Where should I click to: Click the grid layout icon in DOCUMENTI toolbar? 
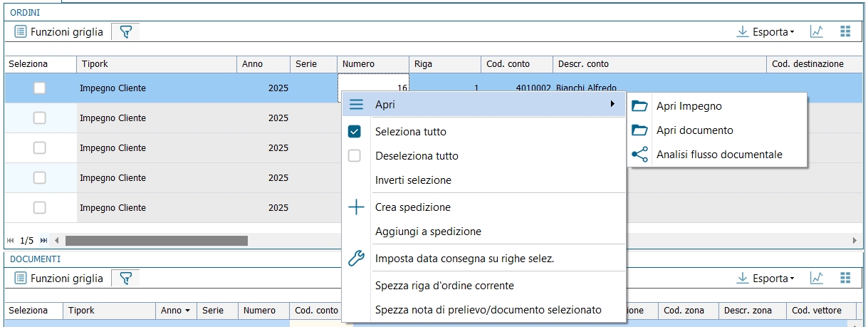(845, 278)
